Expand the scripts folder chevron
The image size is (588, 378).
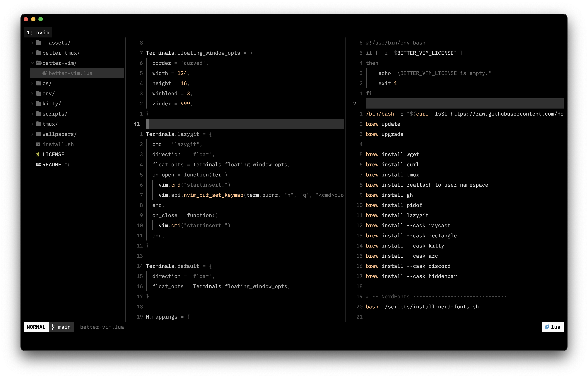[32, 114]
